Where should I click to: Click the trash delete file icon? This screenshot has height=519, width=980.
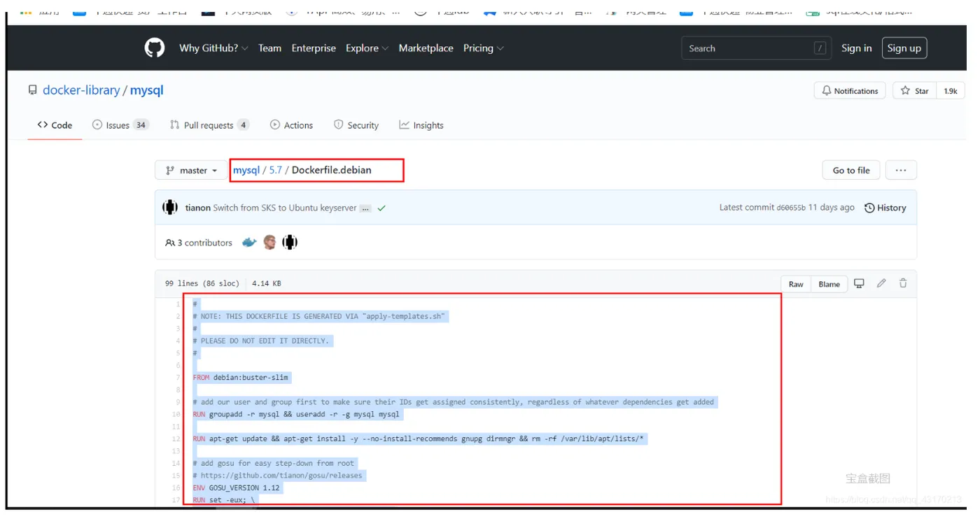coord(903,283)
